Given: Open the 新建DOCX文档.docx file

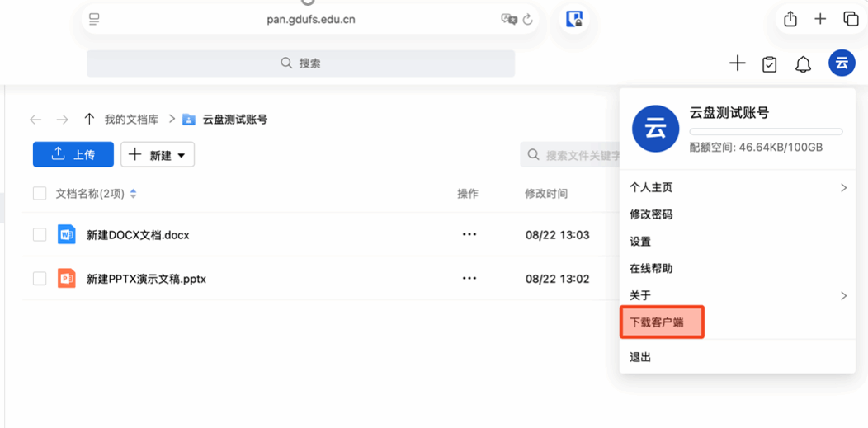Looking at the screenshot, I should click(138, 235).
